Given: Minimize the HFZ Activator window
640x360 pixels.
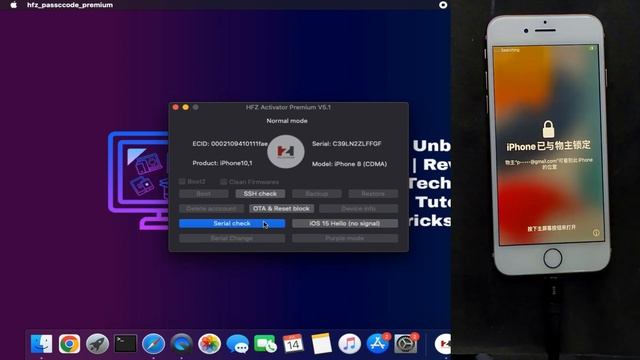Looking at the screenshot, I should [x=186, y=107].
